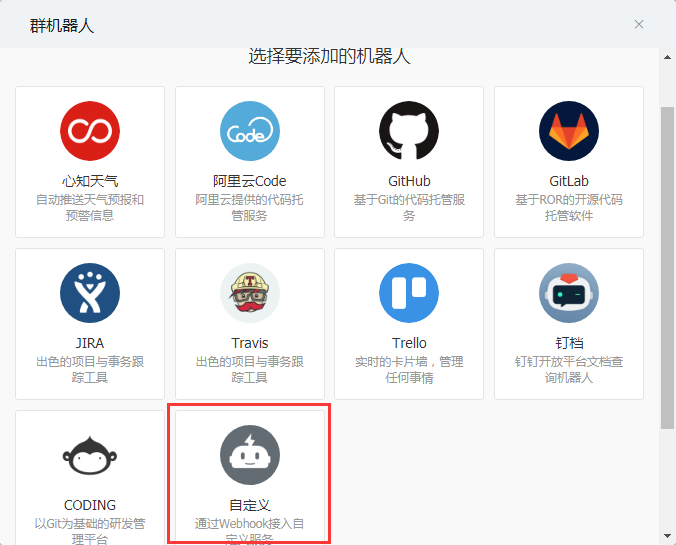Click JIRA description 出色的项目与事务跟踪工具
The height and width of the screenshot is (545, 676).
[90, 370]
